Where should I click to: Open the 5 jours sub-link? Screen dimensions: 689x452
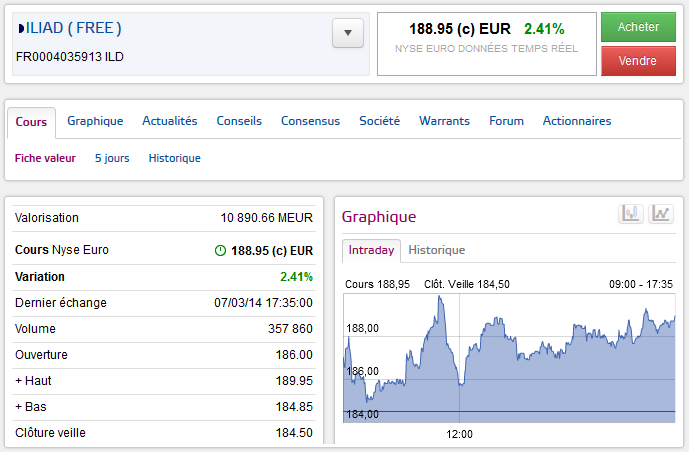[112, 158]
